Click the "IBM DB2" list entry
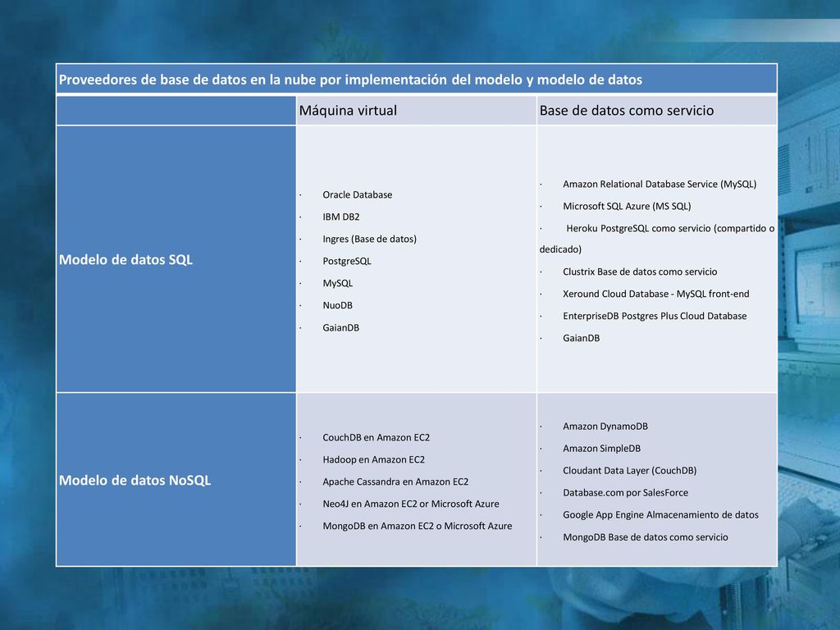The height and width of the screenshot is (630, 840). point(340,217)
